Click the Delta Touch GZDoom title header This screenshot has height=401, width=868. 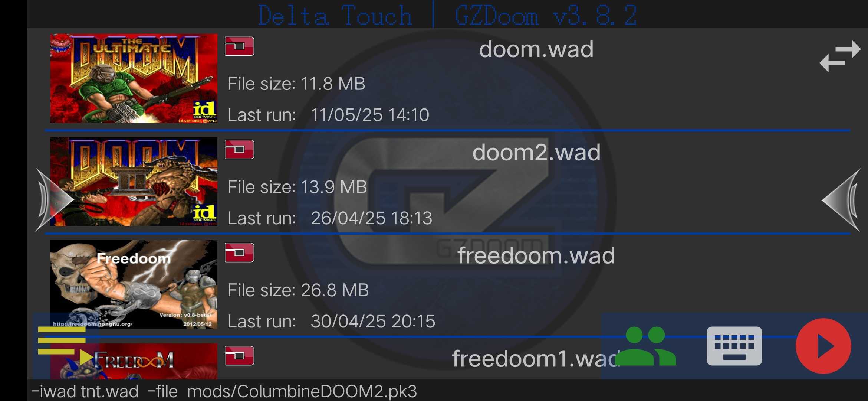(x=447, y=16)
